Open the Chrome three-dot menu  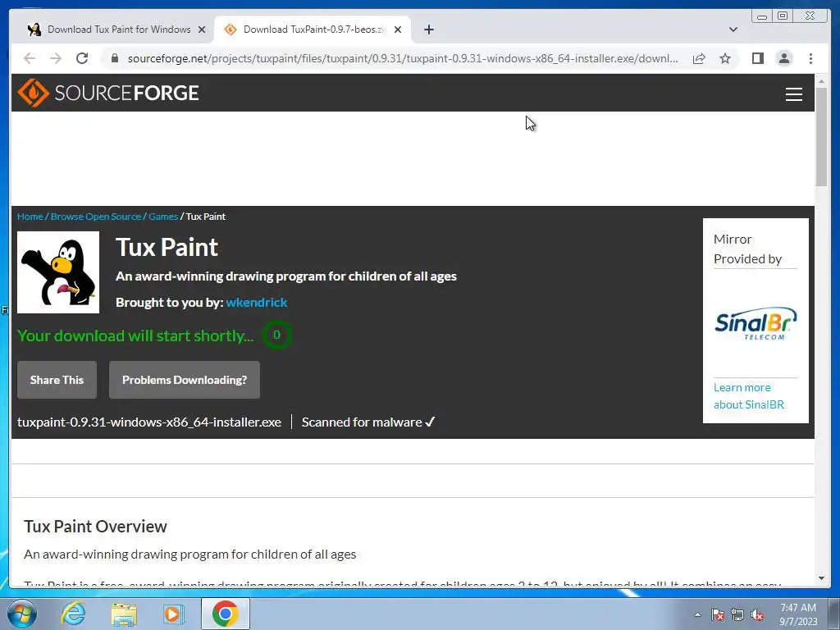[x=810, y=58]
